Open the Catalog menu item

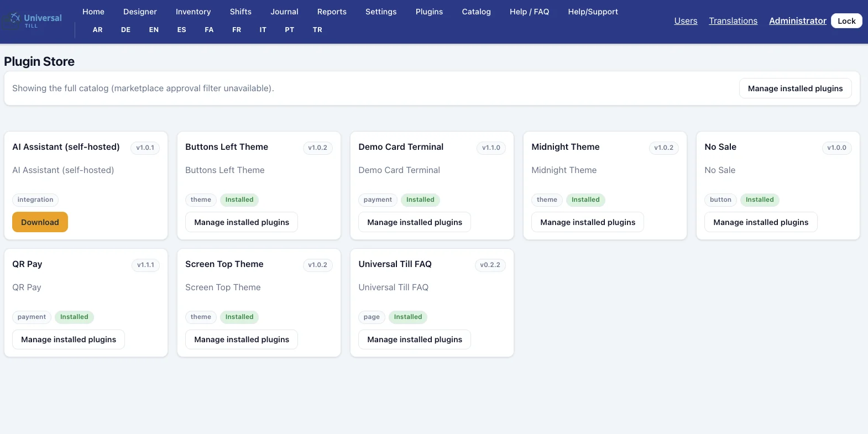[x=476, y=12]
